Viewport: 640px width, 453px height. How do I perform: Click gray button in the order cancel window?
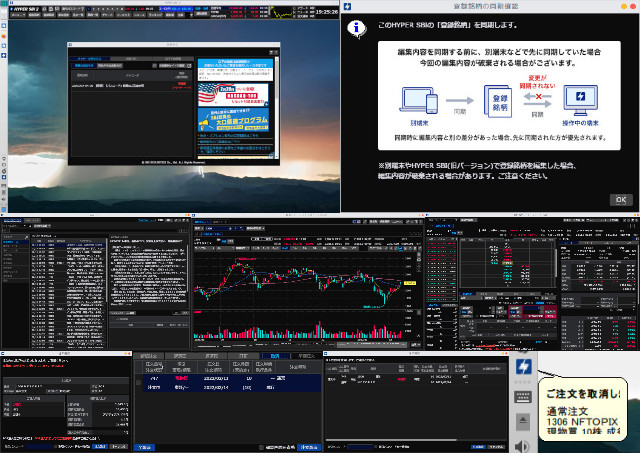tap(497, 447)
